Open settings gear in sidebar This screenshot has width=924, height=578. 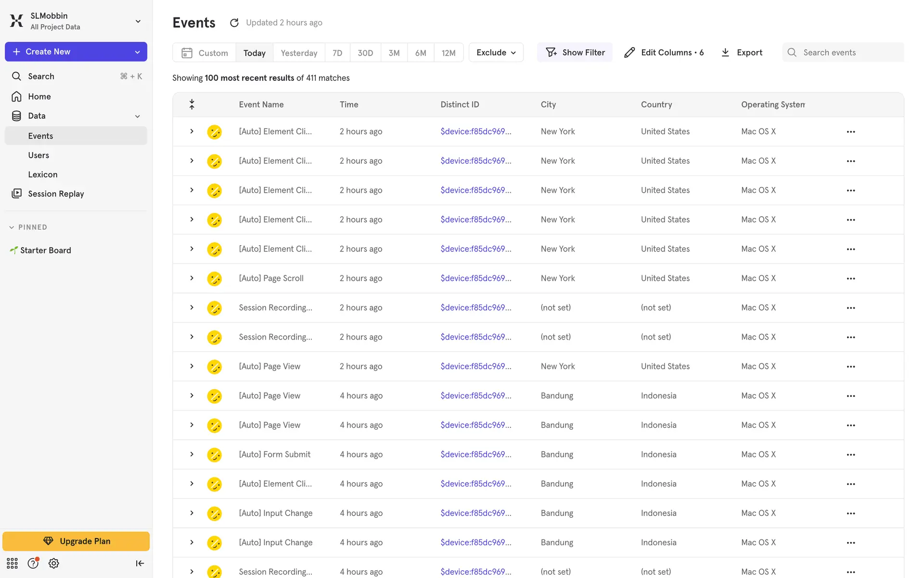coord(54,563)
